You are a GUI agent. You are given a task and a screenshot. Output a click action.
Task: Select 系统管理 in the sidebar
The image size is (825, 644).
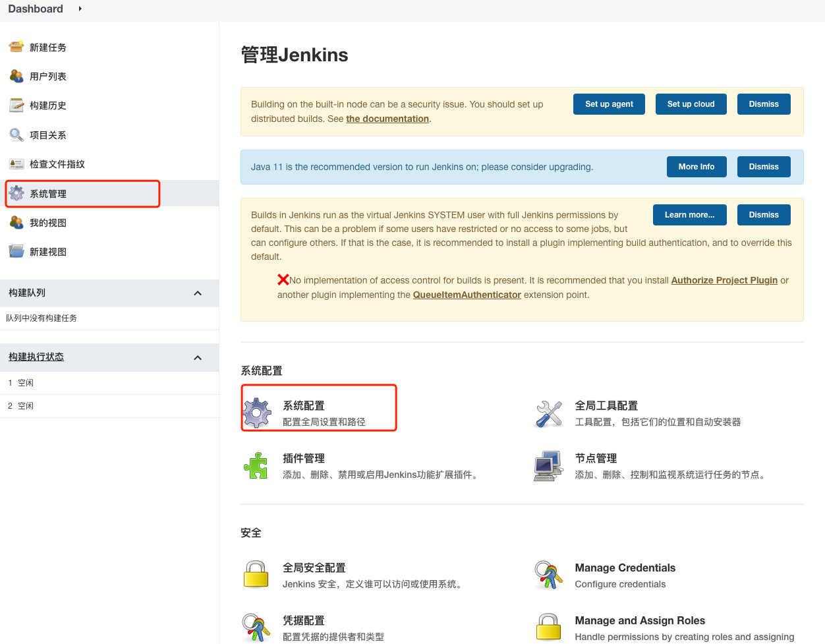point(48,194)
